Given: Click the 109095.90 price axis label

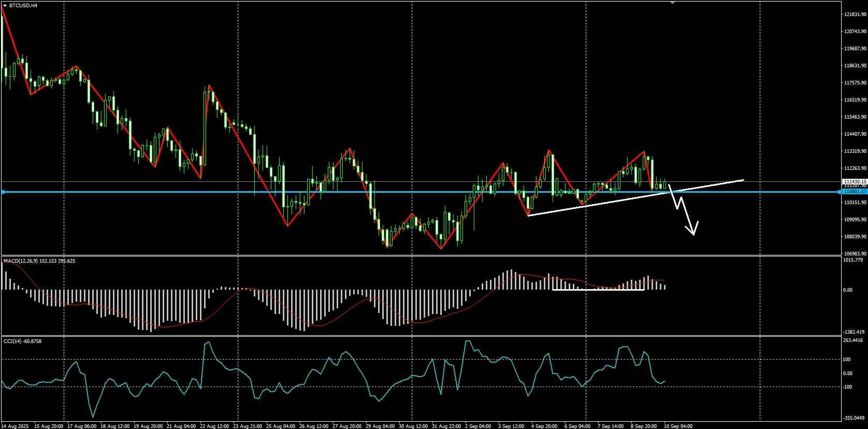Looking at the screenshot, I should pyautogui.click(x=855, y=220).
